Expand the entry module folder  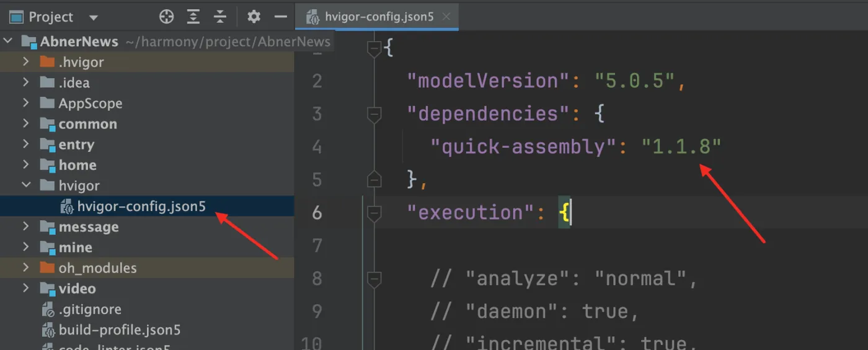click(x=25, y=144)
